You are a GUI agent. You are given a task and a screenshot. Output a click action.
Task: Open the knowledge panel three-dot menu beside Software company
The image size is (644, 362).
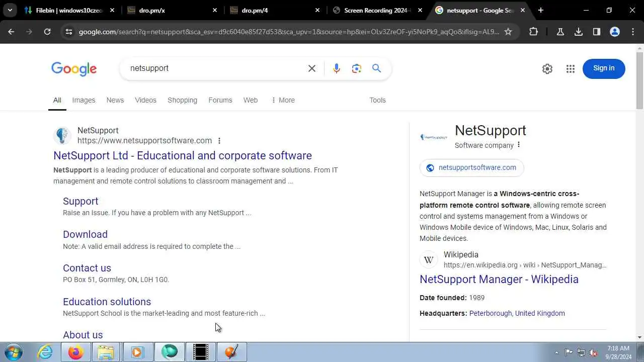(519, 145)
